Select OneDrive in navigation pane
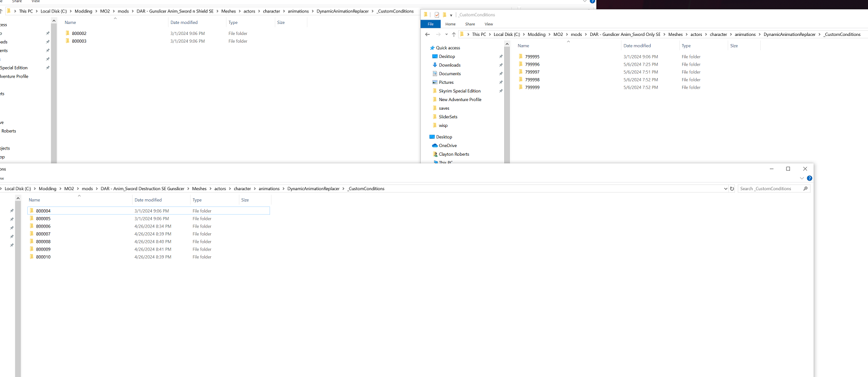The width and height of the screenshot is (868, 377). click(x=448, y=146)
